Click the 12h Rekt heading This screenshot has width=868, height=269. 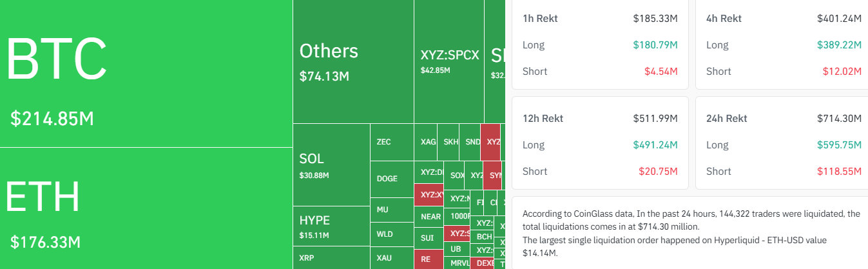543,118
